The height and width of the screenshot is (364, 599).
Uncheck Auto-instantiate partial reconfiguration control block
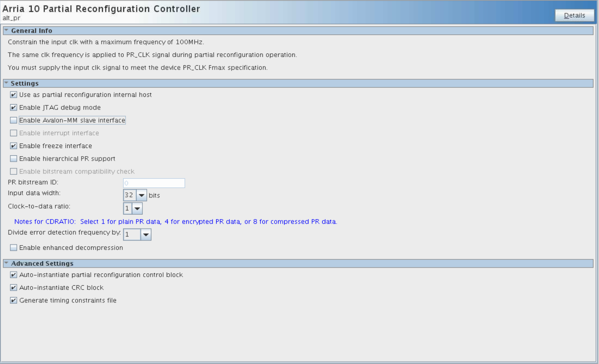pyautogui.click(x=14, y=275)
